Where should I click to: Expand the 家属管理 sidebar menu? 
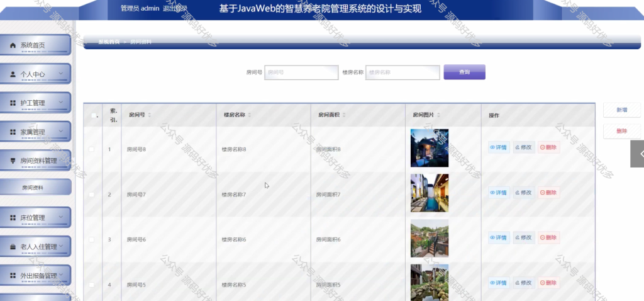click(x=36, y=132)
